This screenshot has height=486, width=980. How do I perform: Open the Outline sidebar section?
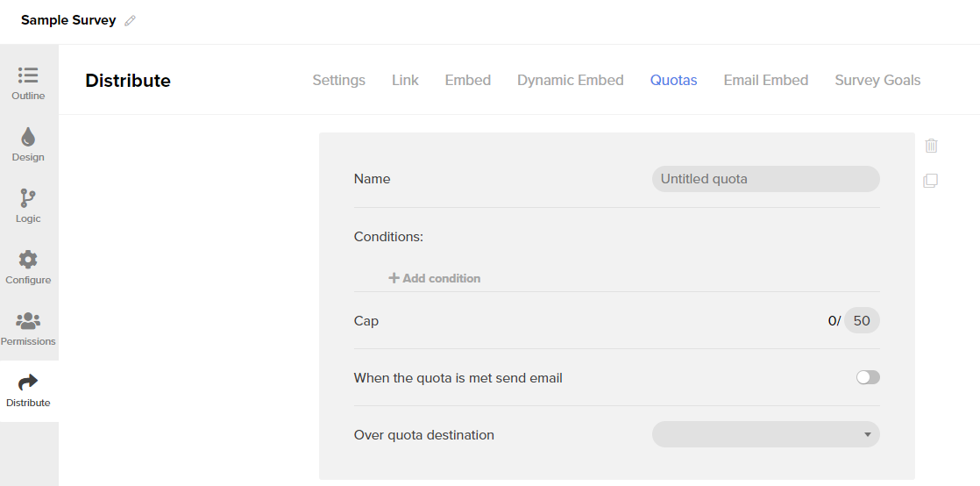(28, 83)
